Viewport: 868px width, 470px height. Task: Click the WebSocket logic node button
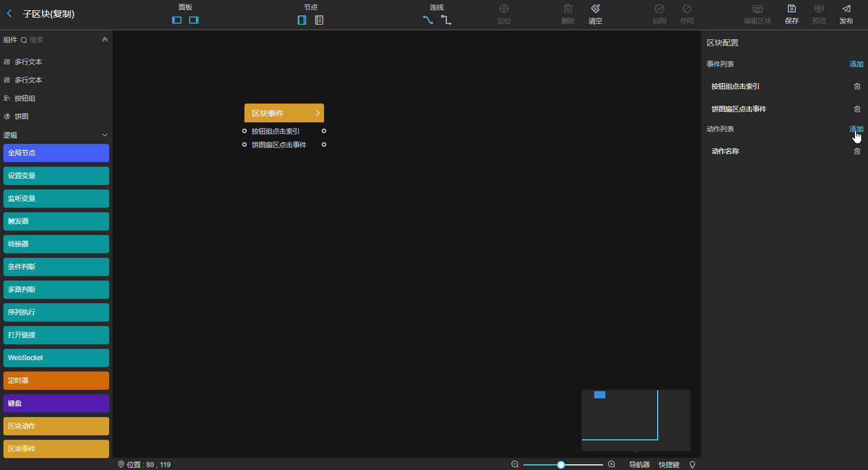coord(56,358)
